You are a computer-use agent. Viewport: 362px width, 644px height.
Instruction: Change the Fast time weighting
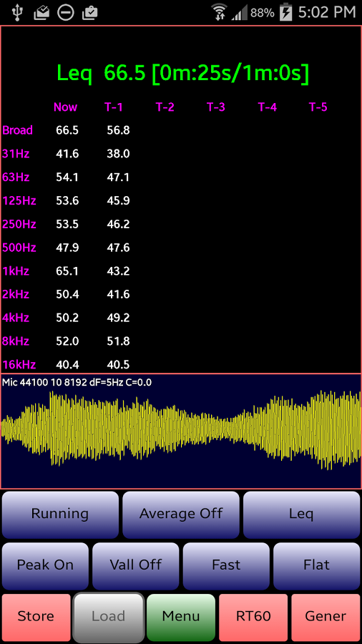click(x=226, y=565)
